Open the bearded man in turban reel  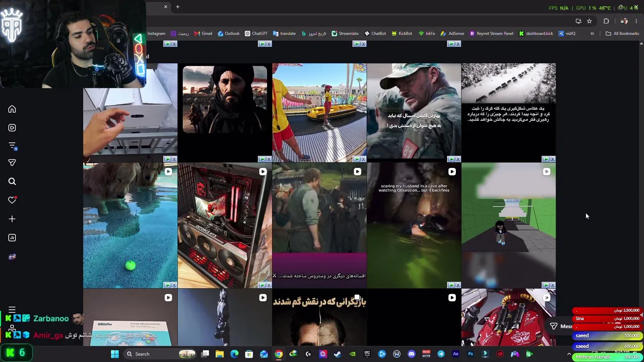coord(225,112)
